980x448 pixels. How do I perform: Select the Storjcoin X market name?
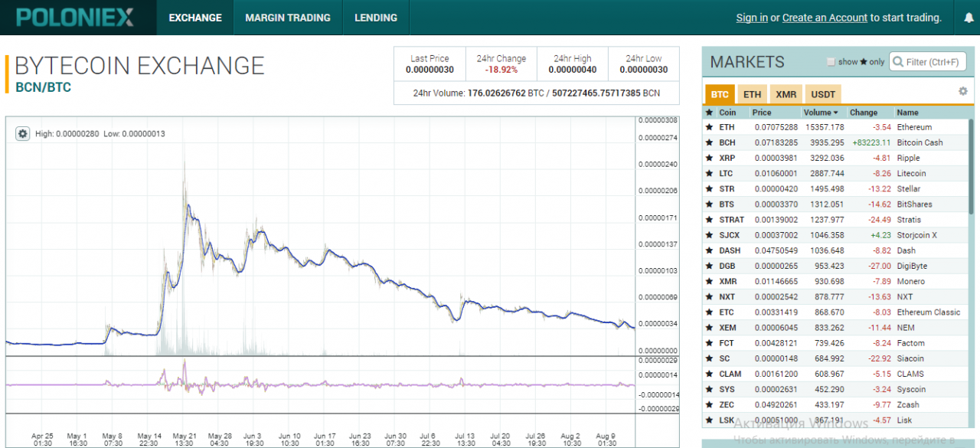[916, 235]
